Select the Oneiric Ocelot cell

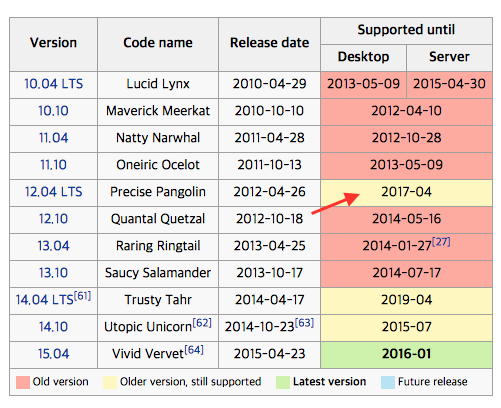158,165
